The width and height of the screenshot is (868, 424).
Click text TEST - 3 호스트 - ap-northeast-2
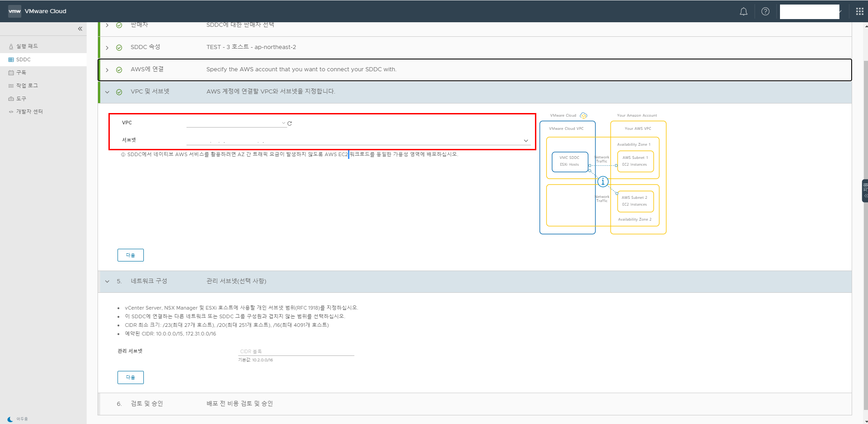251,47
